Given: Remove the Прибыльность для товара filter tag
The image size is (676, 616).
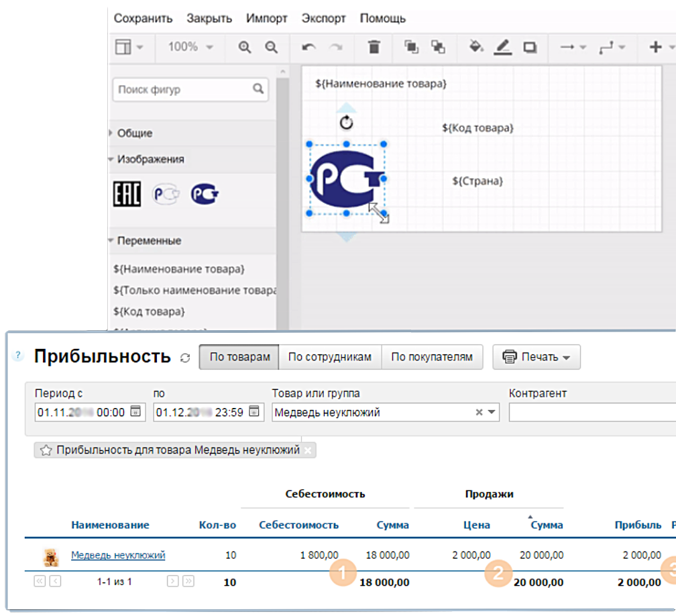Looking at the screenshot, I should (x=308, y=450).
